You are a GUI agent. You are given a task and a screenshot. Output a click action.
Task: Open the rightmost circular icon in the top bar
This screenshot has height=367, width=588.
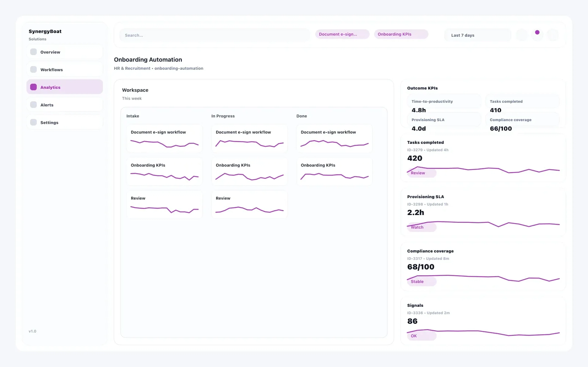click(553, 35)
